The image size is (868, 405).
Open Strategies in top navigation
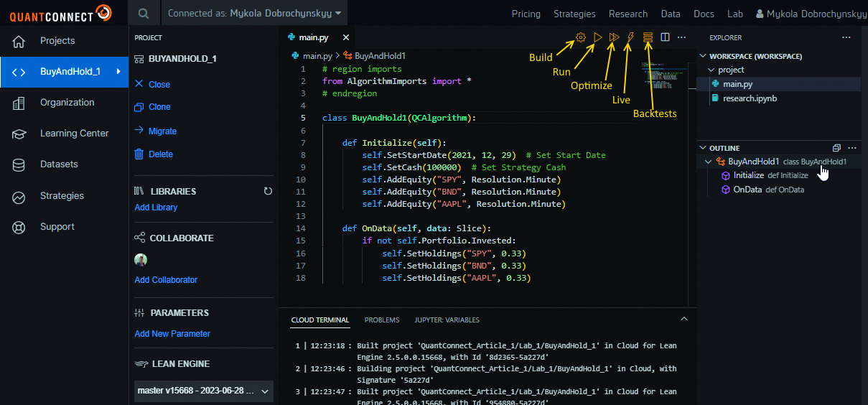tap(574, 14)
